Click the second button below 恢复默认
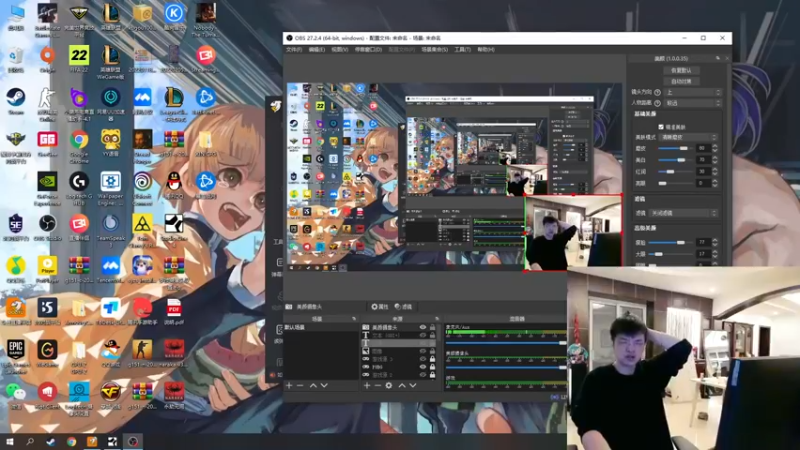The image size is (800, 450). click(681, 81)
